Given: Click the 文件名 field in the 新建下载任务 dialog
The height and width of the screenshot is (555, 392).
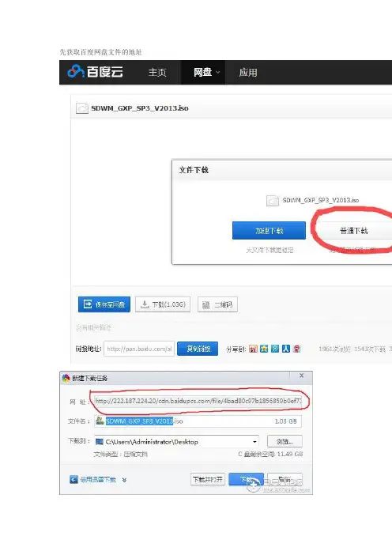Looking at the screenshot, I should pos(198,421).
